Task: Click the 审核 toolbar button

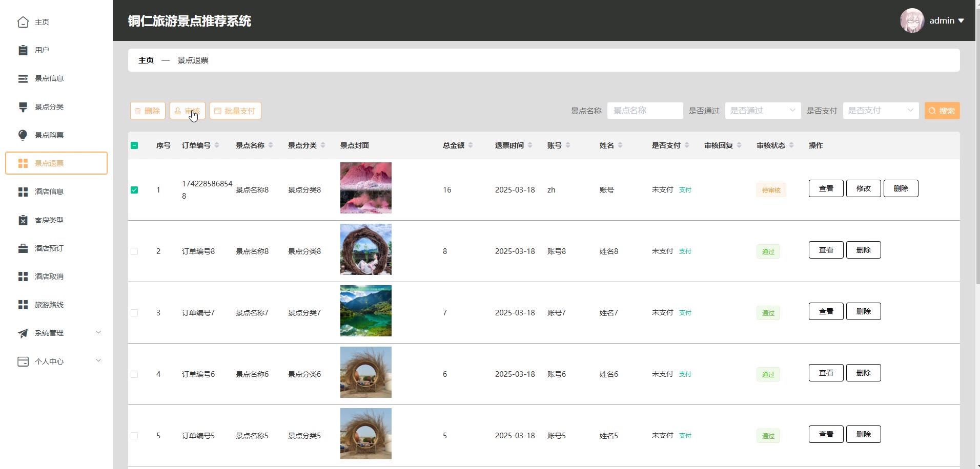Action: pyautogui.click(x=188, y=111)
